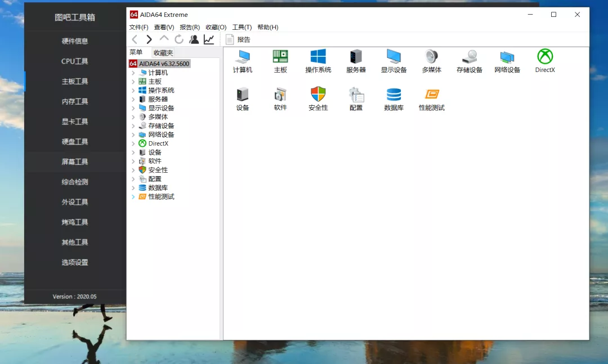Click the 报告 report button
The width and height of the screenshot is (608, 364).
pos(238,39)
